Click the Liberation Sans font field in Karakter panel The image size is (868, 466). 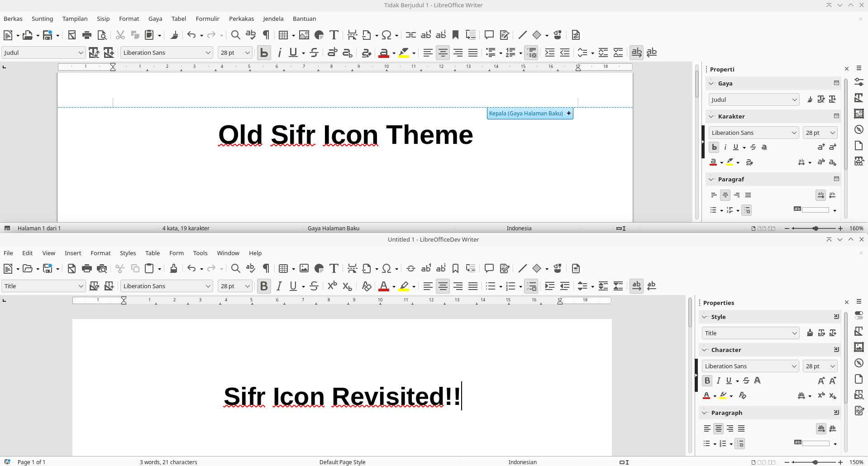click(749, 133)
